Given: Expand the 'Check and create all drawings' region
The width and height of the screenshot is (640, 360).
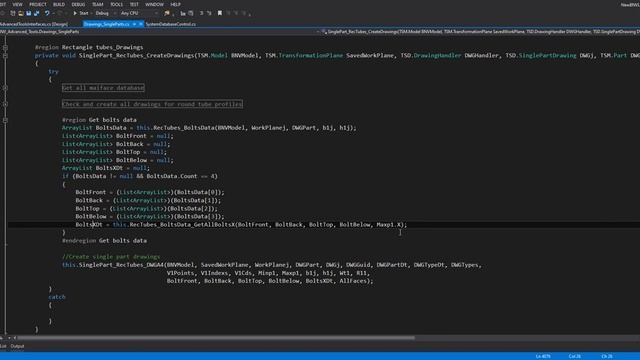Looking at the screenshot, I should point(5,104).
